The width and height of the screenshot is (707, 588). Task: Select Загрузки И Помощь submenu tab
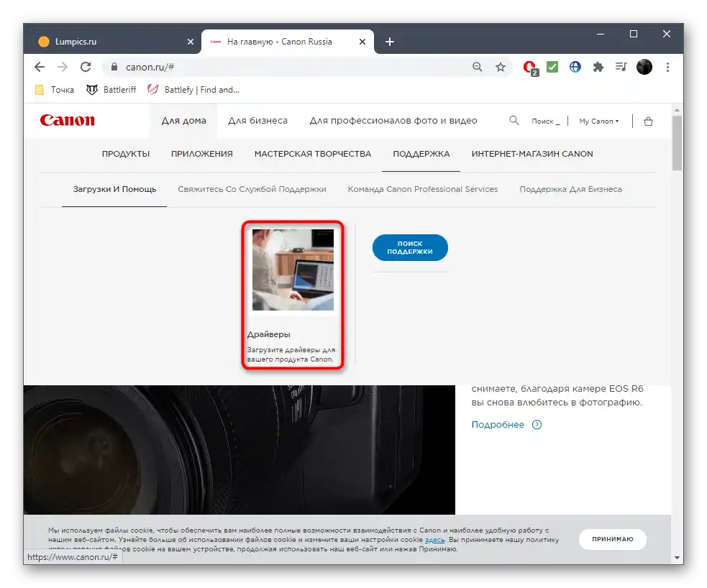click(114, 189)
